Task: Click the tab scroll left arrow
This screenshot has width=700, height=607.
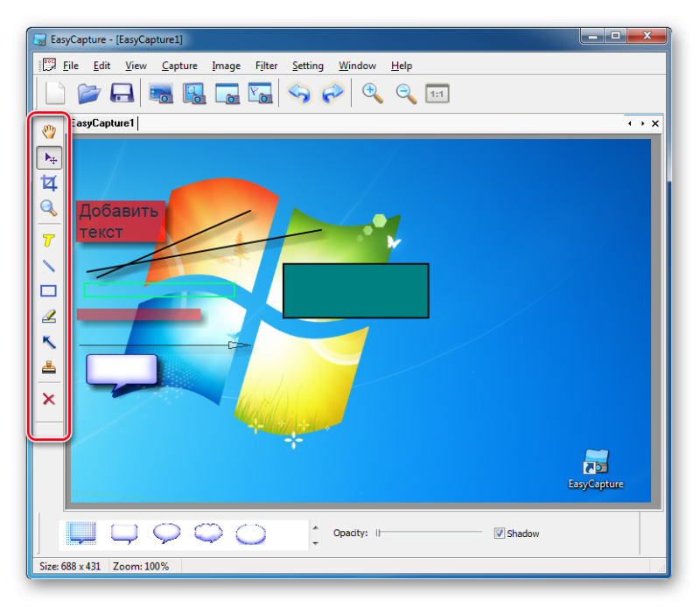Action: coord(629,123)
